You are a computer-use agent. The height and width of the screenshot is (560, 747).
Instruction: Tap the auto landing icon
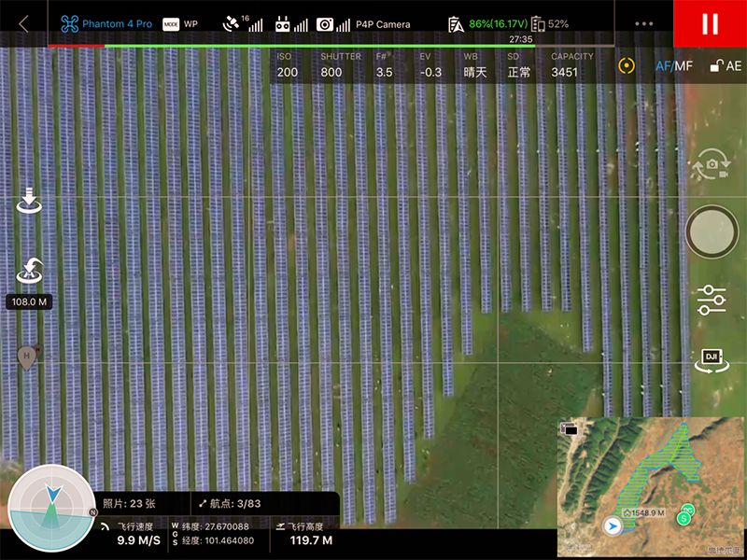pos(29,202)
